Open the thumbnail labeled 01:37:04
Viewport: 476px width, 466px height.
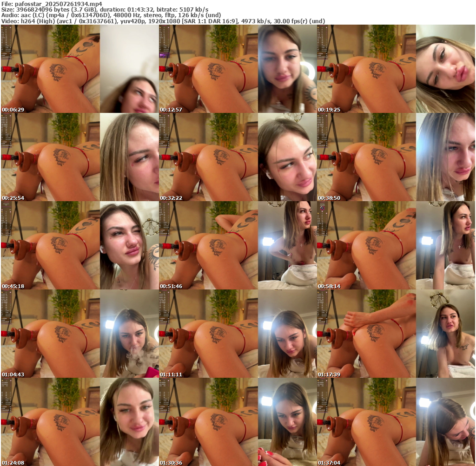pyautogui.click(x=396, y=422)
